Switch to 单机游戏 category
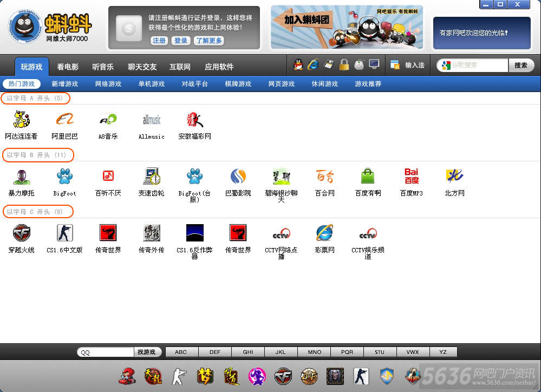 152,84
